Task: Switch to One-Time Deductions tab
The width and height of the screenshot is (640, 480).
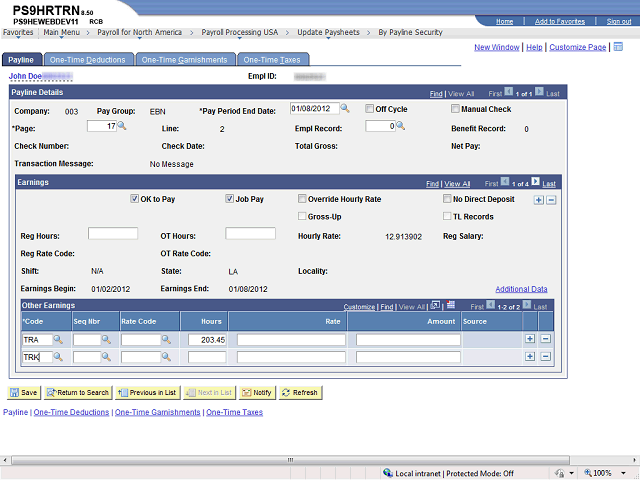Action: (87, 60)
